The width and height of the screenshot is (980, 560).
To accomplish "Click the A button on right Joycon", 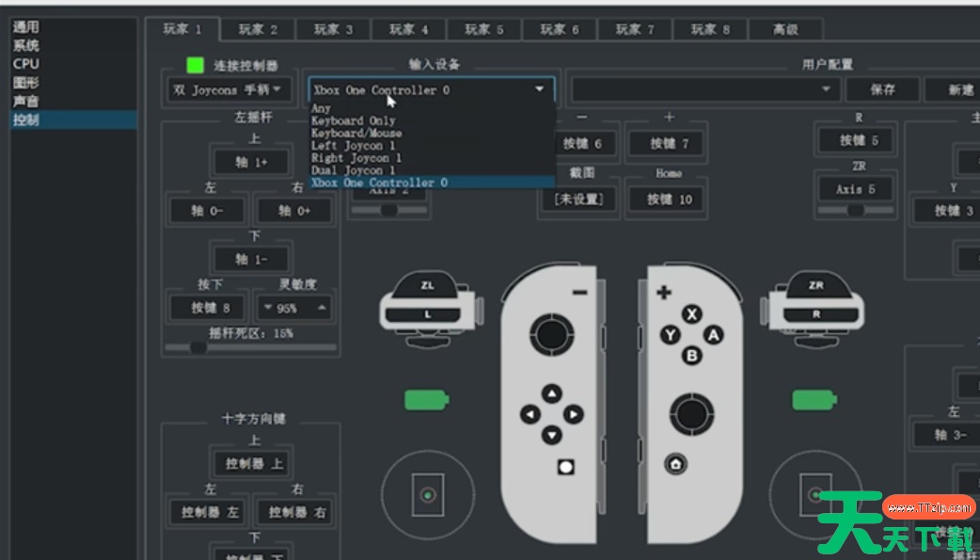I will 714,334.
